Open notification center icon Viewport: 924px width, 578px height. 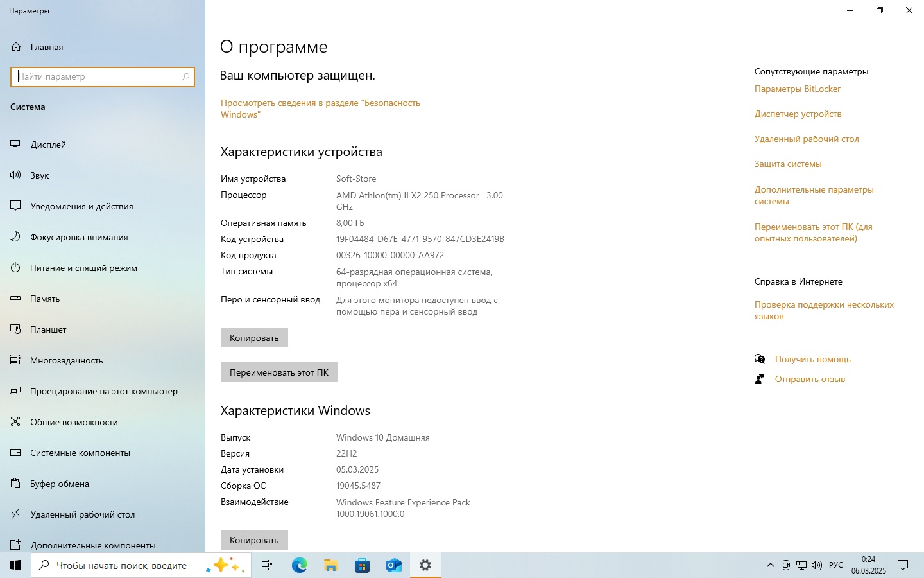pos(903,565)
